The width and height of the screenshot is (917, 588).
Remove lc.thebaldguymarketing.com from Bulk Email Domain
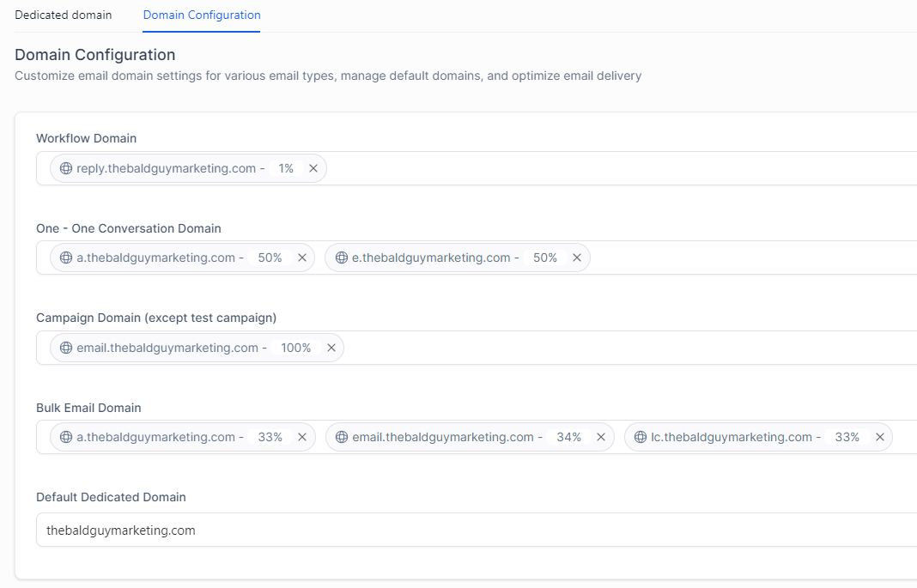(x=880, y=437)
